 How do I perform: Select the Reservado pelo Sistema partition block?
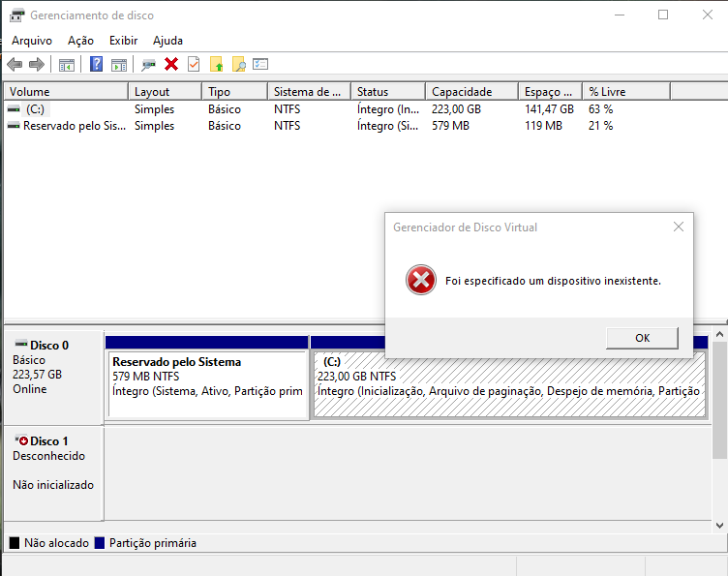coord(207,384)
